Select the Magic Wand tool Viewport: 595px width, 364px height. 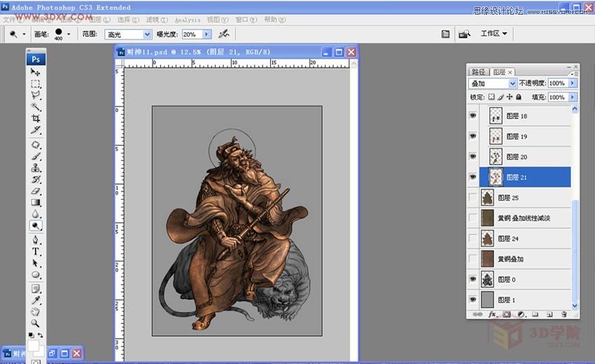click(x=35, y=106)
